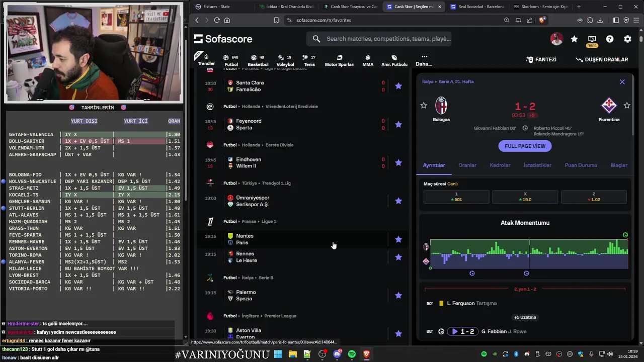Open browser downloads icon
The image size is (644, 362).
(600, 20)
